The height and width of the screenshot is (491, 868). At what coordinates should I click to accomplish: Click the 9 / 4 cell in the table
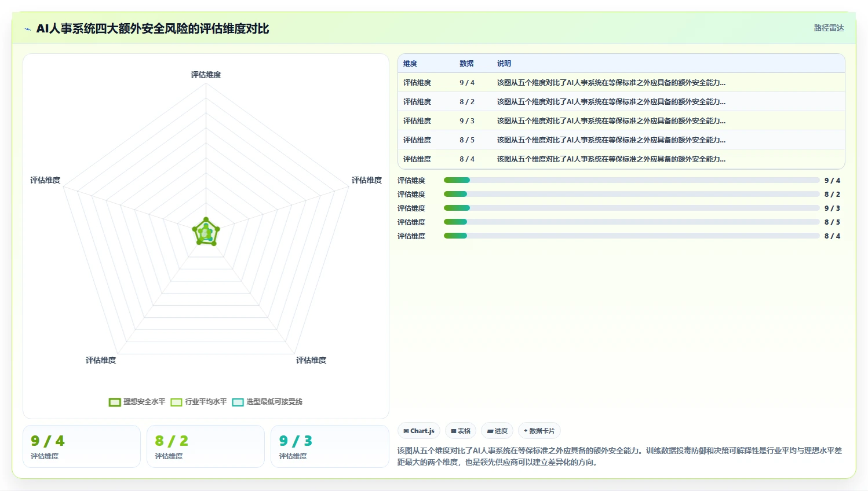pyautogui.click(x=467, y=83)
